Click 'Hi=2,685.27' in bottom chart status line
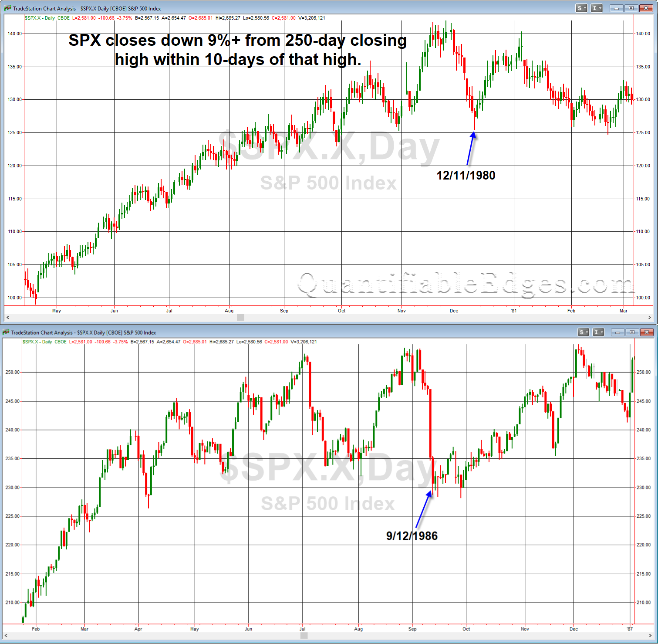The width and height of the screenshot is (658, 644). 222,342
